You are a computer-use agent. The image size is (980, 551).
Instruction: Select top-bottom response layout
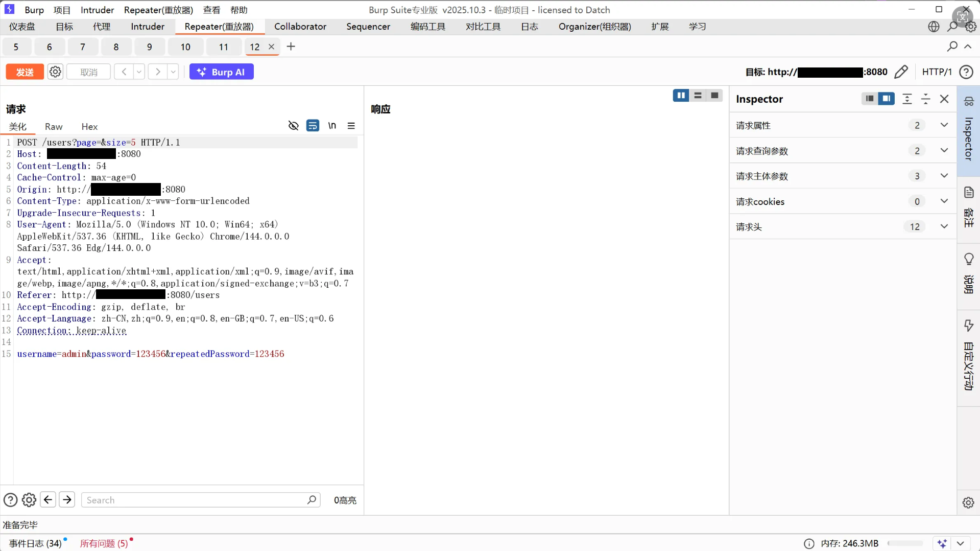click(698, 96)
